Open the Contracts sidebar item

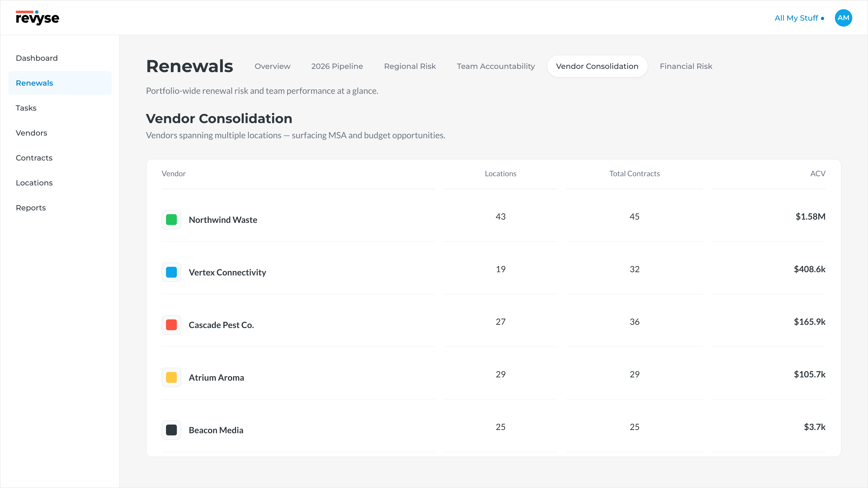(34, 158)
